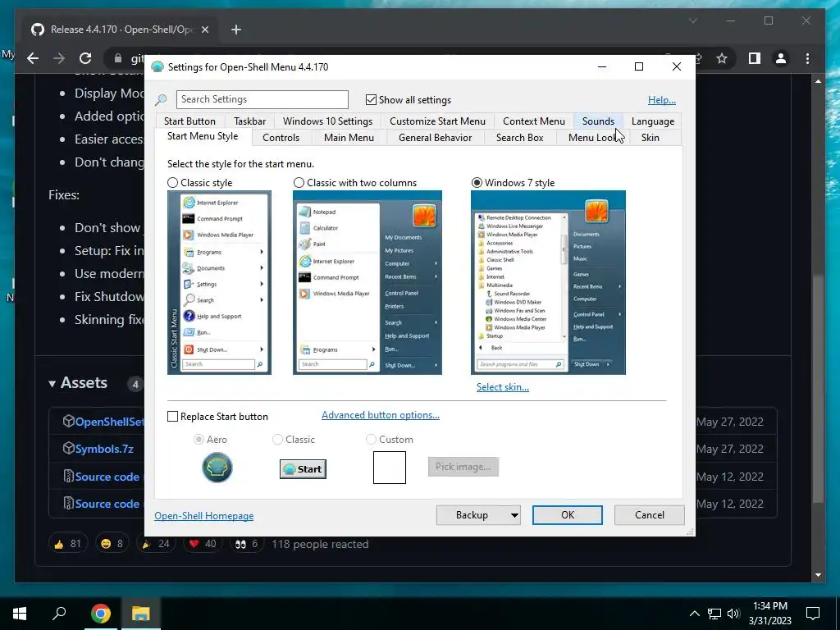Screen dimensions: 840x630
Task: Select the Classic style radio button
Action: pos(172,183)
